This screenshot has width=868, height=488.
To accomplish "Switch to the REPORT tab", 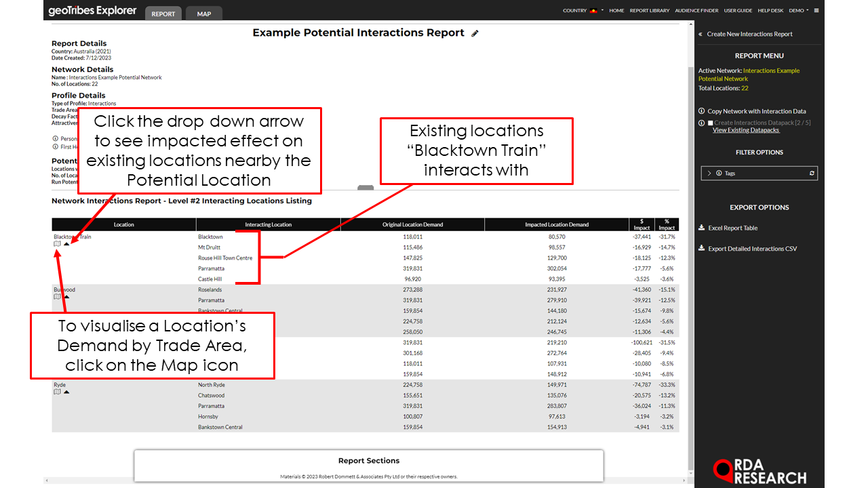I will (x=163, y=14).
